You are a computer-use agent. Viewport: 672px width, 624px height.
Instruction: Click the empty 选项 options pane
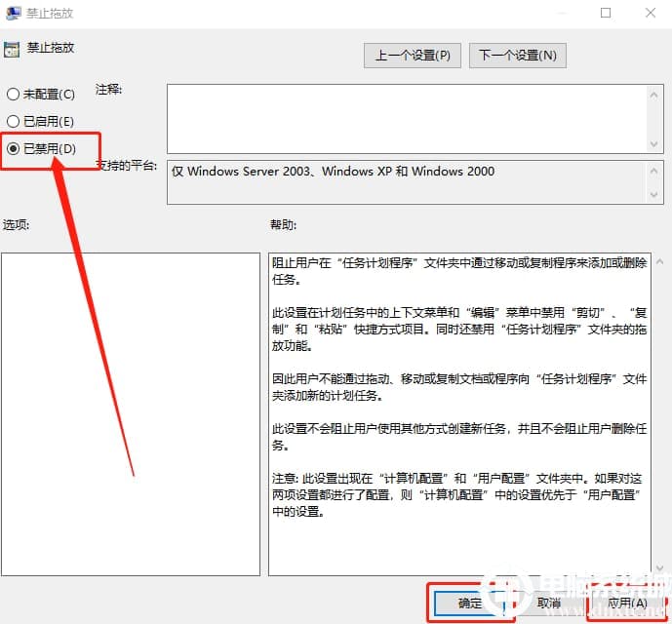131,414
